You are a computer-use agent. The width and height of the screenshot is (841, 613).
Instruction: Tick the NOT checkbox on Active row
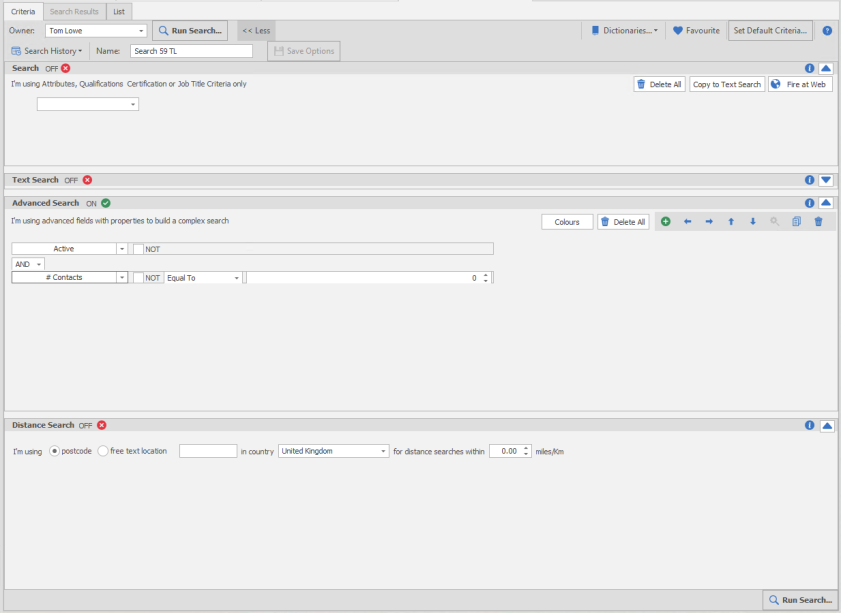(x=139, y=249)
